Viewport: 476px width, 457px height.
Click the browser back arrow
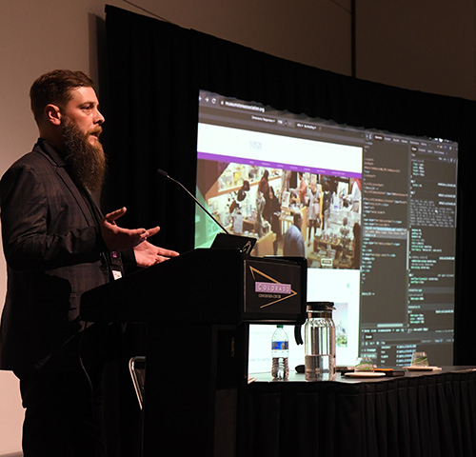(x=200, y=98)
